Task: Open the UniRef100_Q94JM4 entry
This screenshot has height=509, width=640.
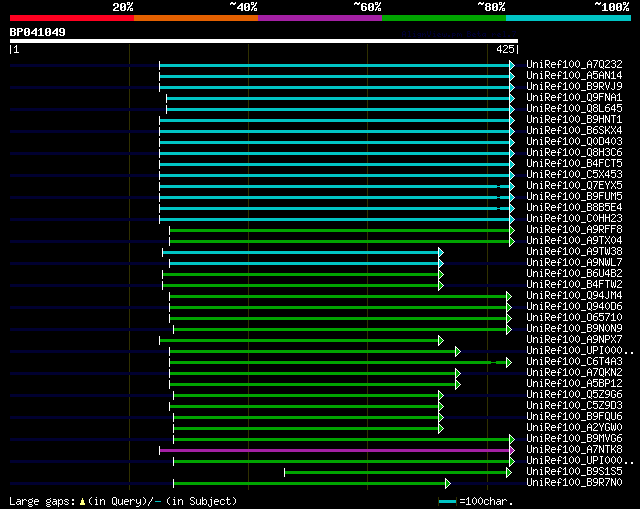Action: (574, 296)
